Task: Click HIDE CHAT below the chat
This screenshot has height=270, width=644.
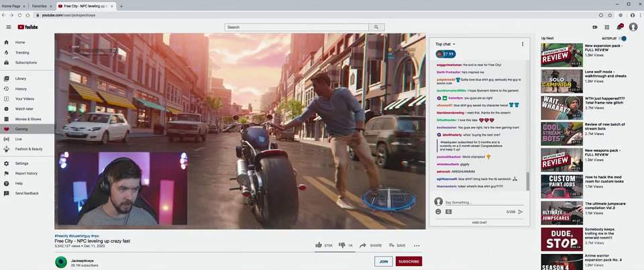Action: pyautogui.click(x=479, y=222)
